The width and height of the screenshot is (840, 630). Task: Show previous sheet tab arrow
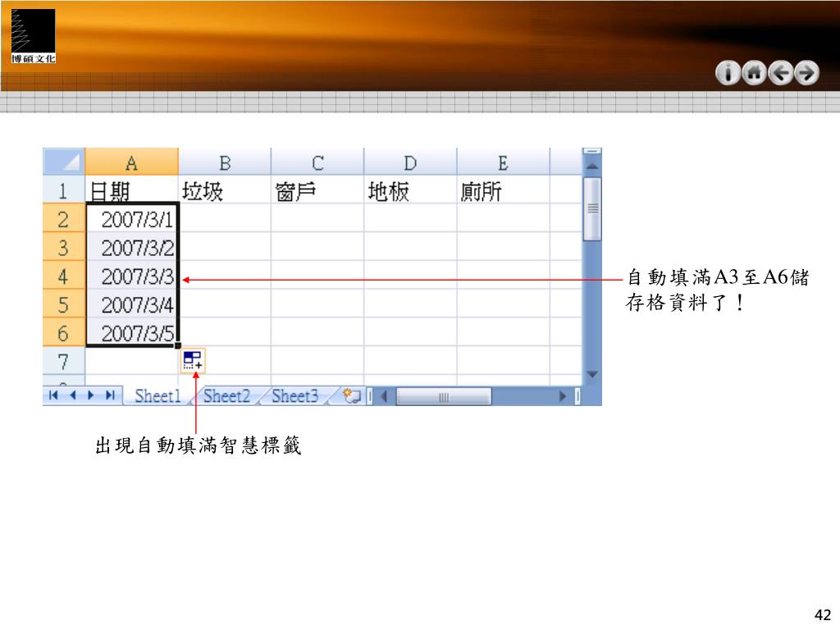pos(72,395)
